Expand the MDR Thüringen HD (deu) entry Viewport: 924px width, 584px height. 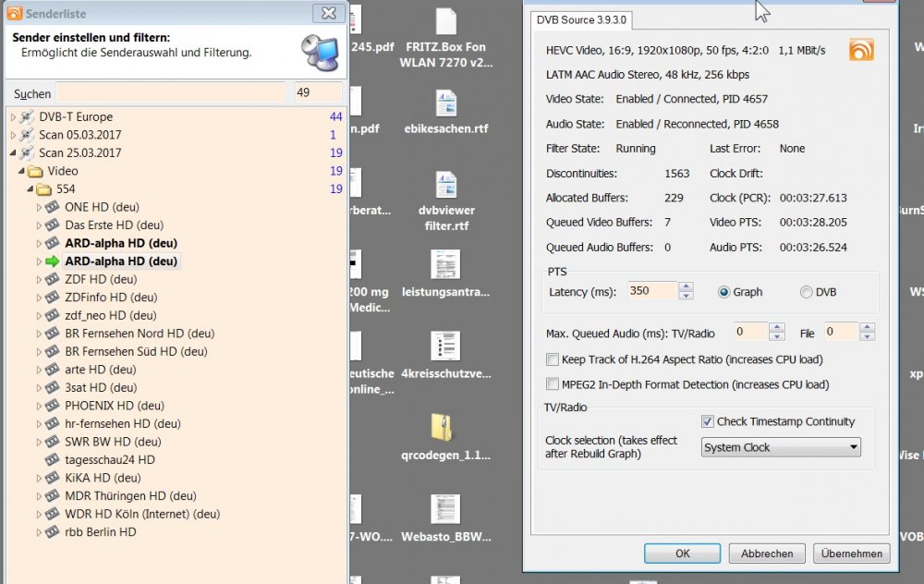39,496
